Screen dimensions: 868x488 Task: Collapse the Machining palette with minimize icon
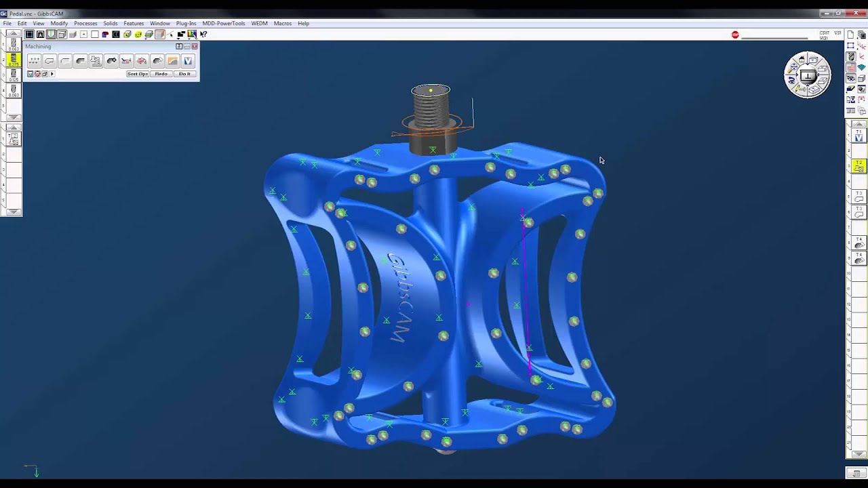click(187, 46)
